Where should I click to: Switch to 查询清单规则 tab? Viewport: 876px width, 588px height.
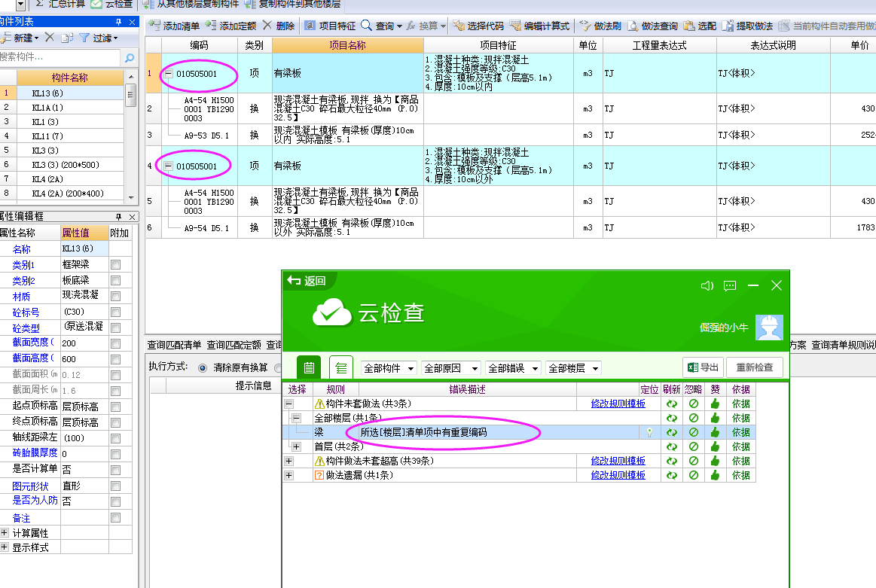(x=844, y=345)
